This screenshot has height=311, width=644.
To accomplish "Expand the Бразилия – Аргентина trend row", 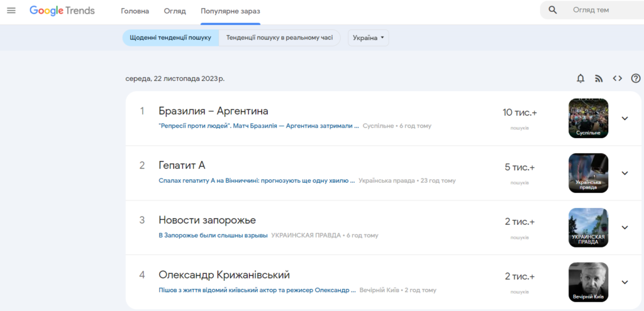I will coord(625,118).
